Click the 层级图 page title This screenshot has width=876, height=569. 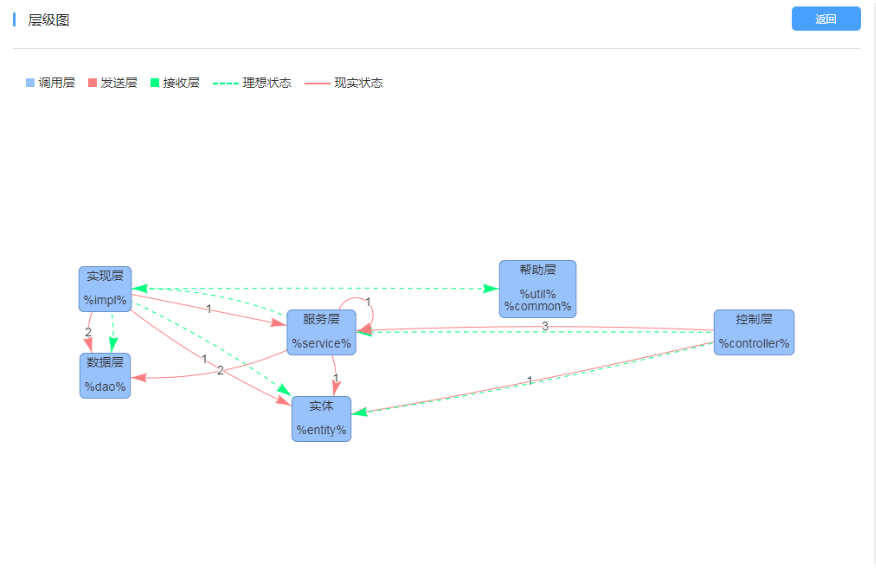[x=48, y=20]
